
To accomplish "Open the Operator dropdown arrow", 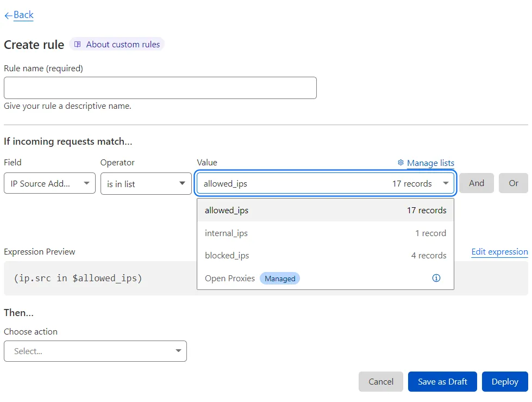I will (181, 183).
